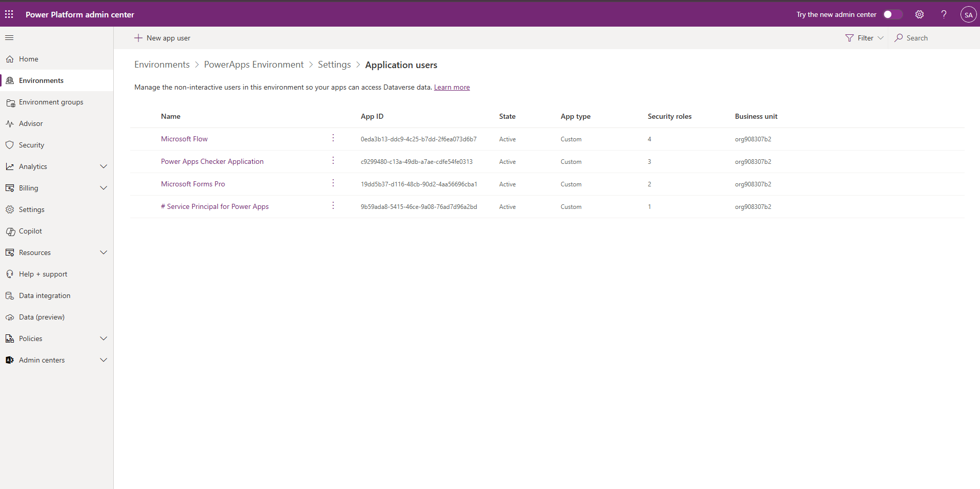Open the SA account avatar
The width and height of the screenshot is (980, 489).
pyautogui.click(x=968, y=14)
